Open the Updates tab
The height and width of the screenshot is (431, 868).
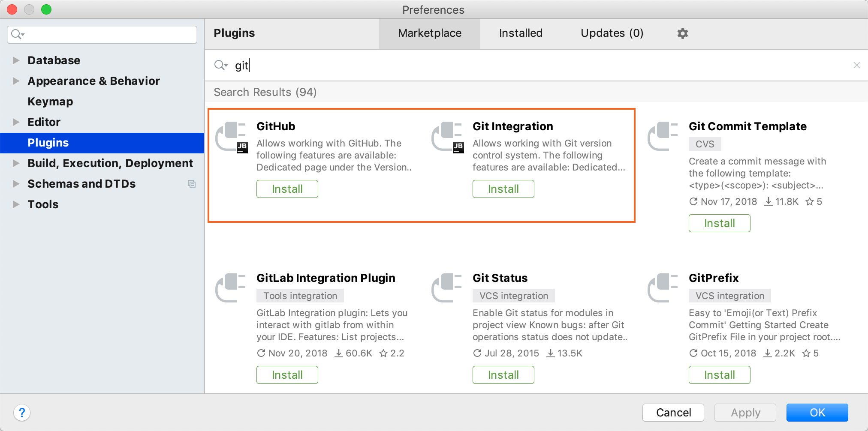click(612, 33)
